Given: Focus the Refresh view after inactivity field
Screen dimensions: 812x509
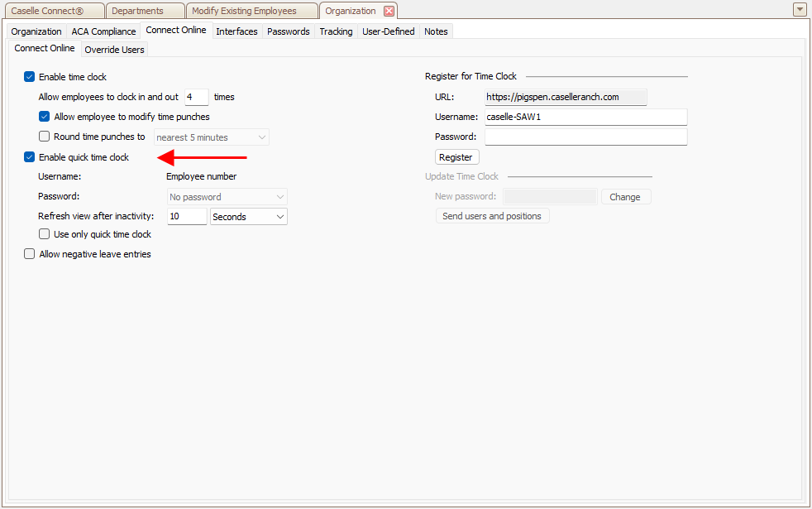Looking at the screenshot, I should click(187, 217).
